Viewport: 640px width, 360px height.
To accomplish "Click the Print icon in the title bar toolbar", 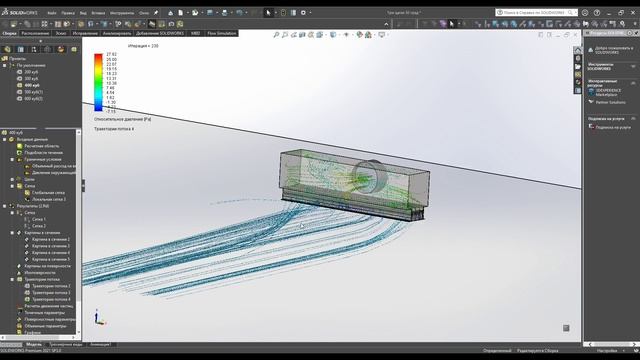I will tap(224, 13).
